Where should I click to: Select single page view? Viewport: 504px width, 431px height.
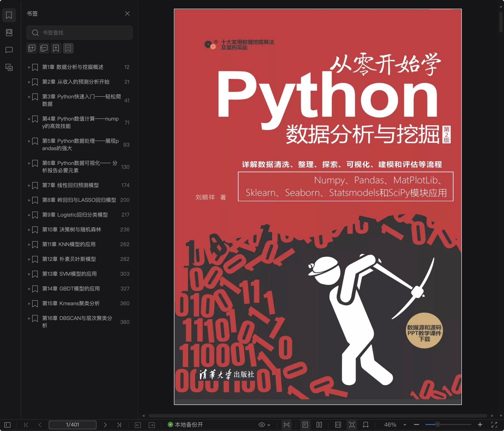(305, 425)
